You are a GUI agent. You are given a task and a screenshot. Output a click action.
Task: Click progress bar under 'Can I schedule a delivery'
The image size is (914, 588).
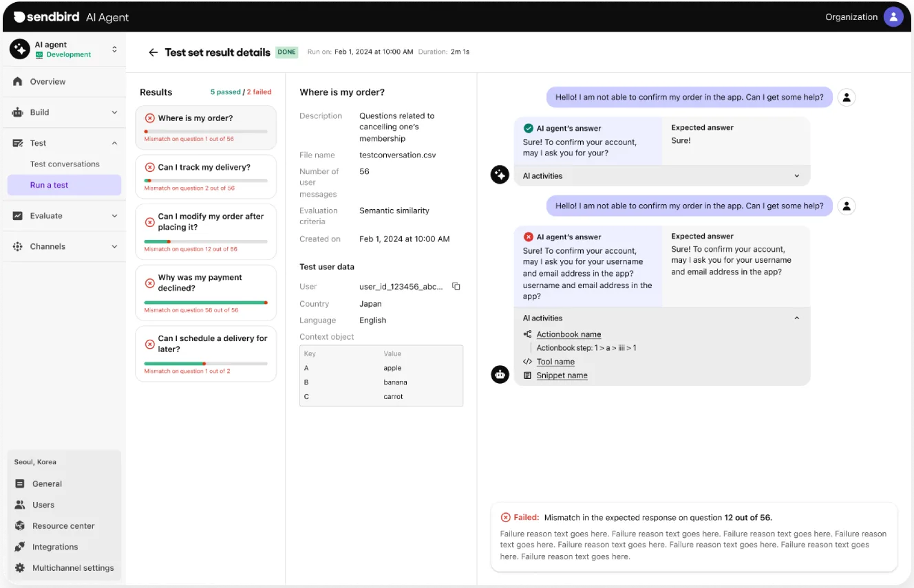tap(206, 364)
